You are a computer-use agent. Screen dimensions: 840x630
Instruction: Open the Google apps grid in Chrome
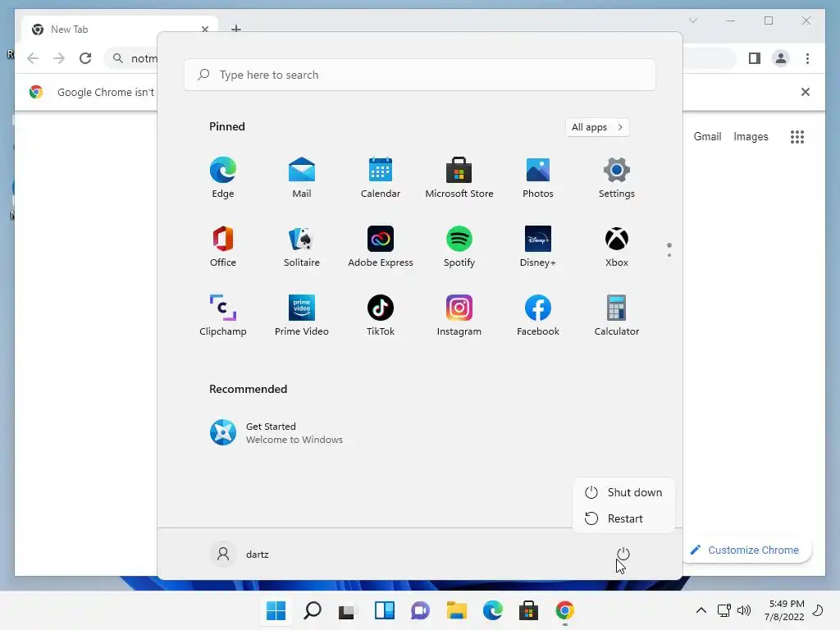click(797, 137)
